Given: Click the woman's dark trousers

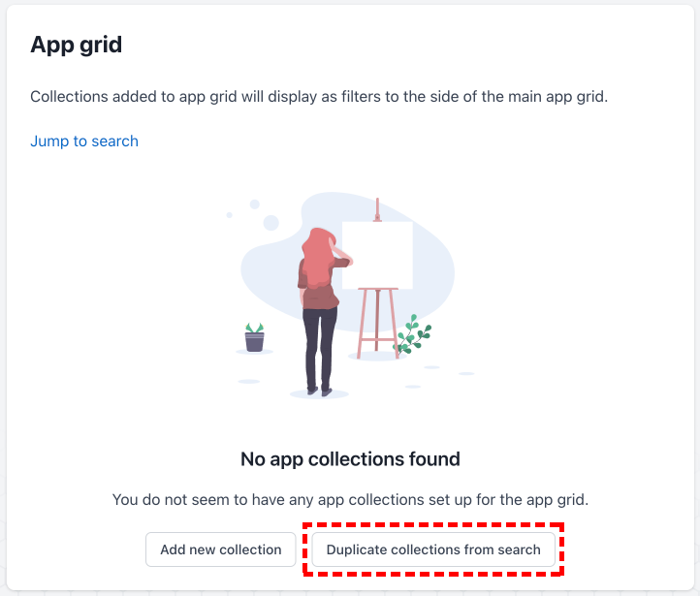Looking at the screenshot, I should pyautogui.click(x=320, y=349).
